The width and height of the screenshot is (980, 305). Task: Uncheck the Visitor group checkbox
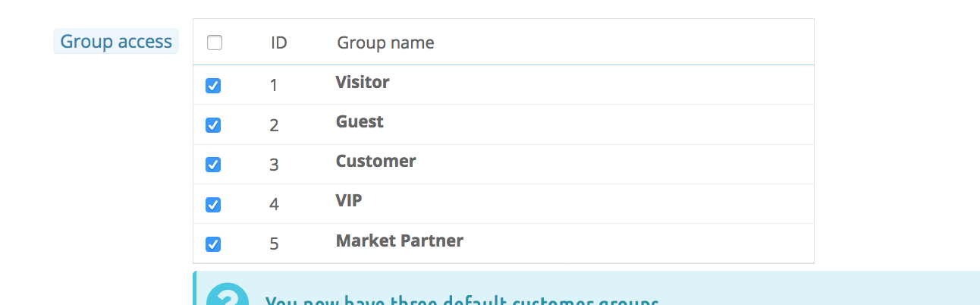tap(213, 86)
